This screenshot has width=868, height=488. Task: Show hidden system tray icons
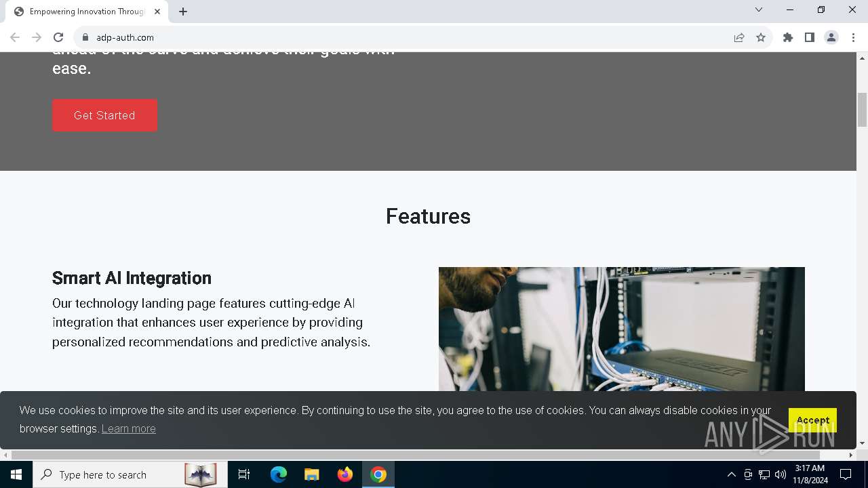pos(731,474)
